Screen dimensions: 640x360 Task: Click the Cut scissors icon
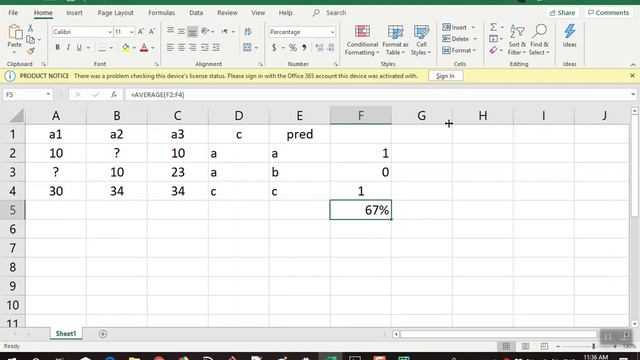click(x=30, y=28)
